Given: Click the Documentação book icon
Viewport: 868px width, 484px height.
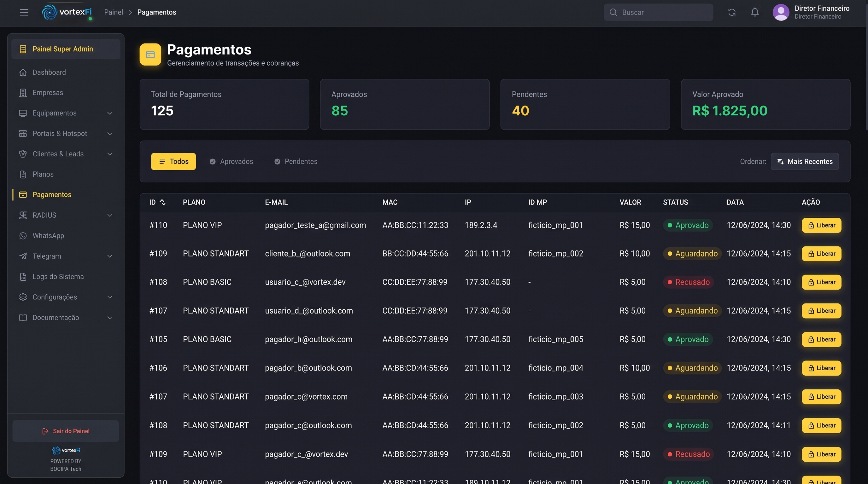Looking at the screenshot, I should [x=23, y=318].
